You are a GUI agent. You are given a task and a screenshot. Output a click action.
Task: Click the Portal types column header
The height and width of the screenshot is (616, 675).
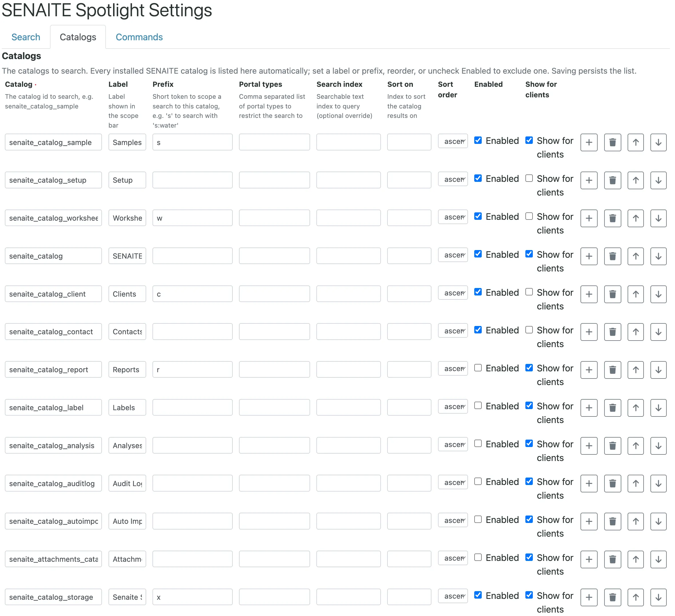tap(260, 84)
